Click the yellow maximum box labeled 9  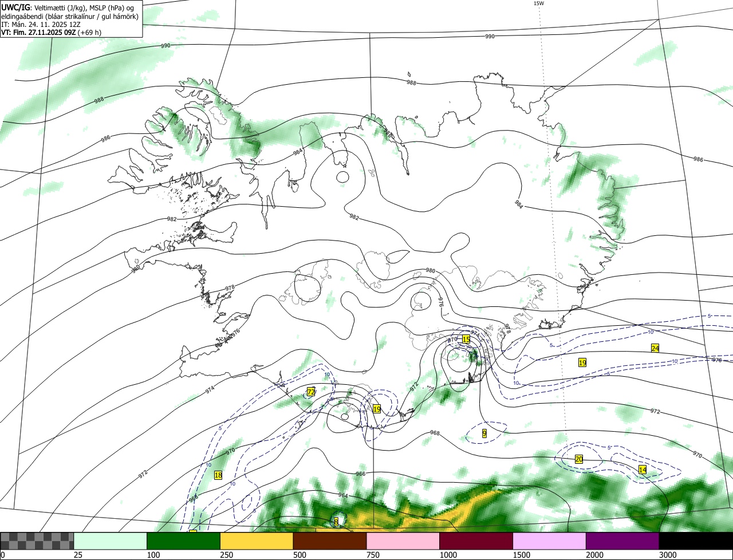tap(484, 433)
